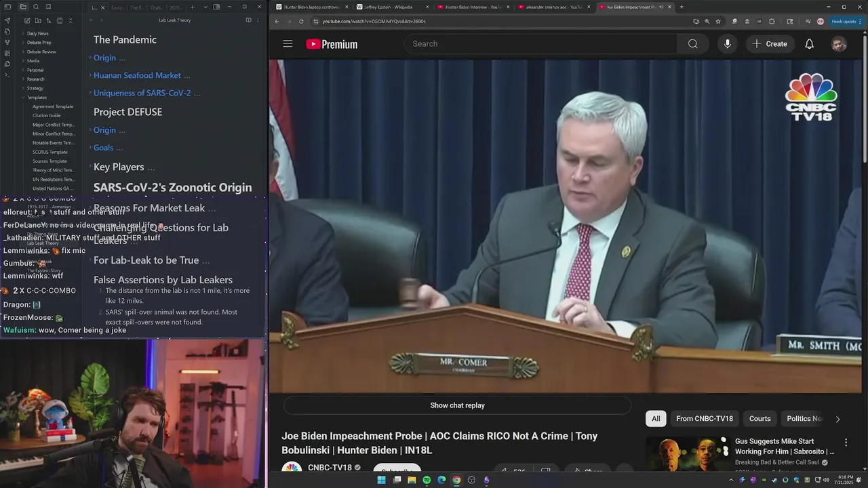Image resolution: width=868 pixels, height=488 pixels.
Task: Unfold Uniqueness of SARS-CoV-2 heading
Action: (90, 93)
